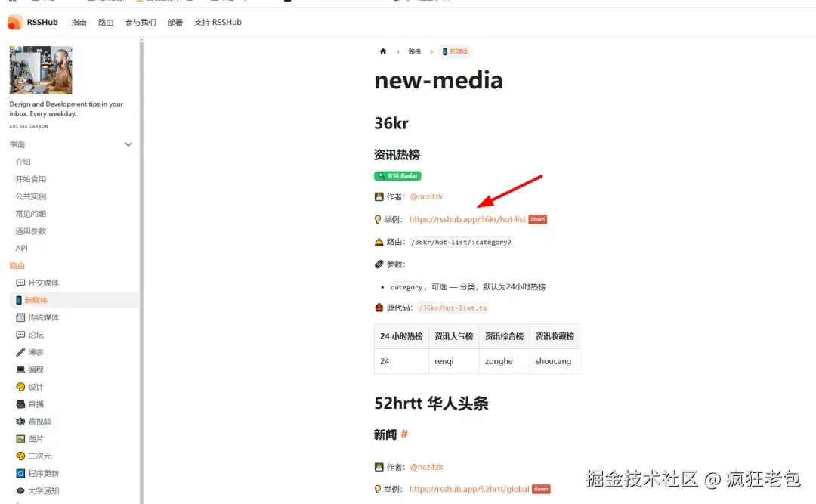The image size is (816, 504).
Task: Select 参与我们 from the top menu
Action: click(141, 22)
